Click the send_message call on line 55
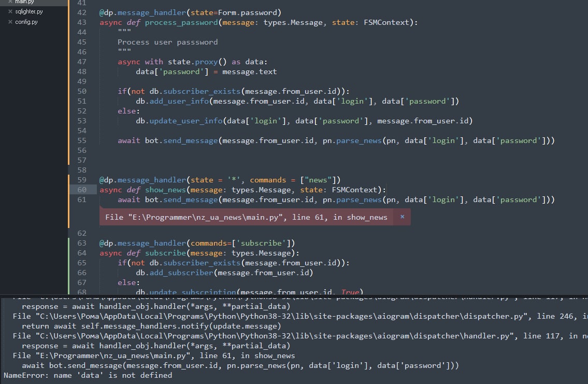This screenshot has width=588, height=384. [x=336, y=140]
